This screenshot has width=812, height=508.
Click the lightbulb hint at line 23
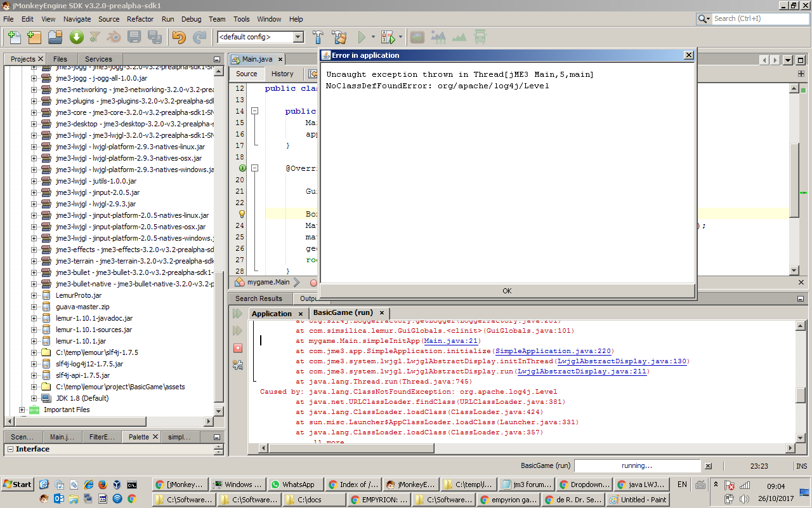pos(242,214)
